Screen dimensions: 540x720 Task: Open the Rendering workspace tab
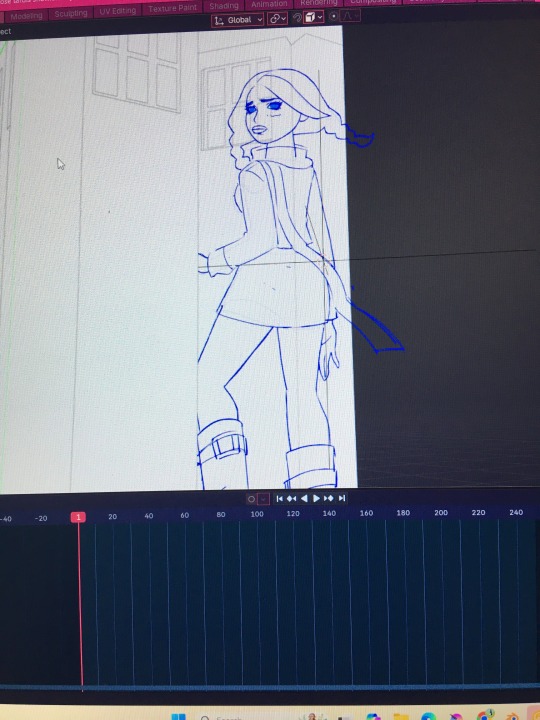[319, 3]
